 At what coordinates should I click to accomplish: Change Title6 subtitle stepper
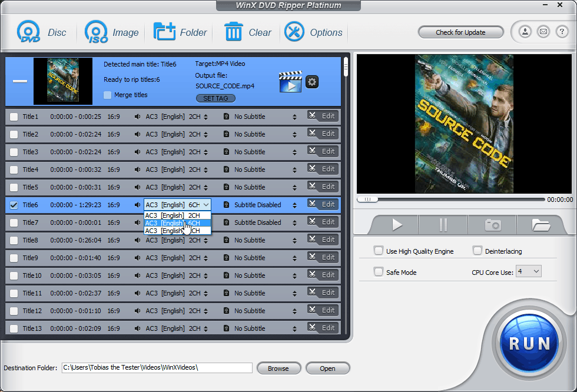click(x=294, y=205)
